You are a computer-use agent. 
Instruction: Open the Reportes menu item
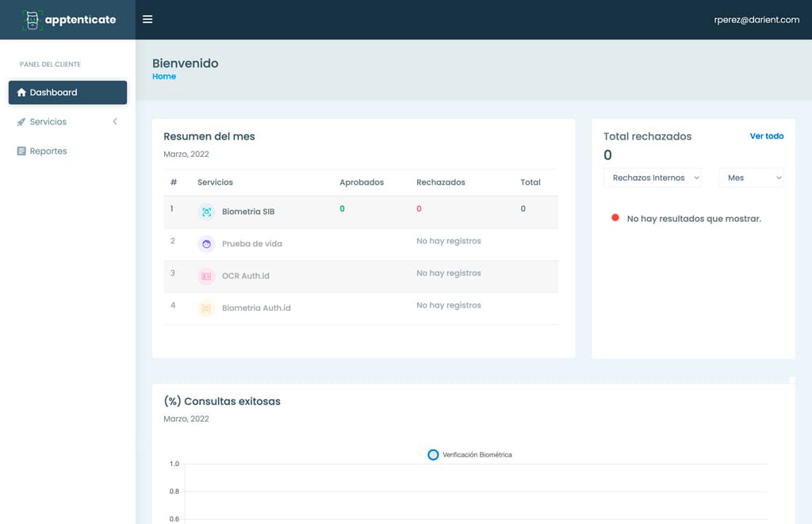pos(68,151)
